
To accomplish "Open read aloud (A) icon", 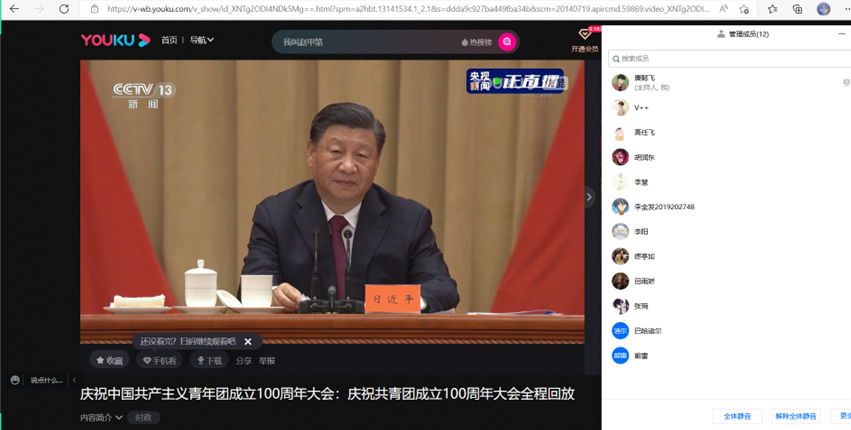I will click(x=723, y=9).
